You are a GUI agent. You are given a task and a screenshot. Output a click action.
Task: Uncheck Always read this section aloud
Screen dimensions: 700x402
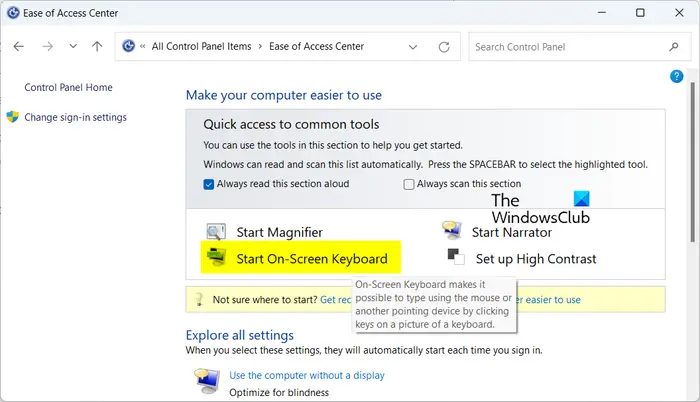coord(208,184)
